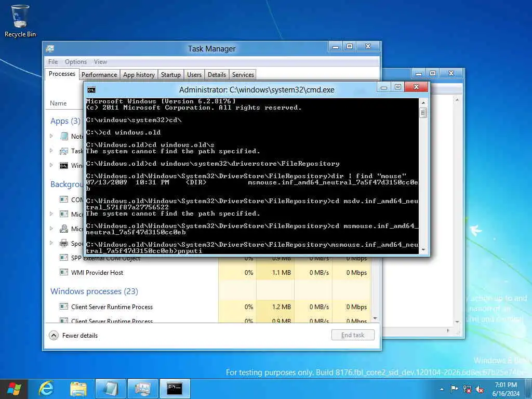This screenshot has width=532, height=399.
Task: Open the File menu in Task Manager
Action: pyautogui.click(x=53, y=62)
